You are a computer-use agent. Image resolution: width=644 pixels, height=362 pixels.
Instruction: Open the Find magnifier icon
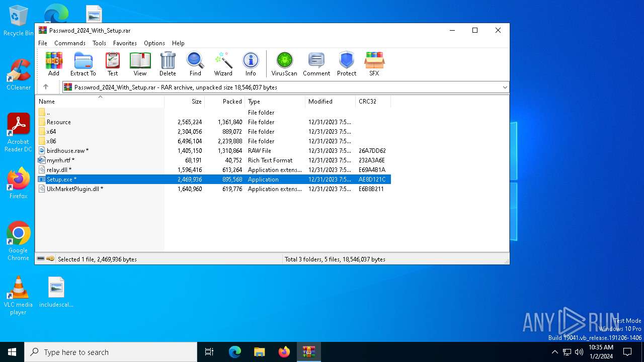coord(195,64)
